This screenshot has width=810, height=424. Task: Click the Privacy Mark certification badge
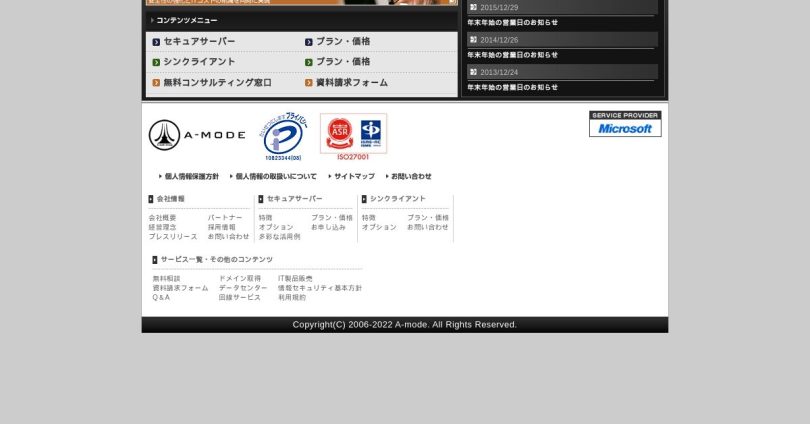click(x=284, y=137)
